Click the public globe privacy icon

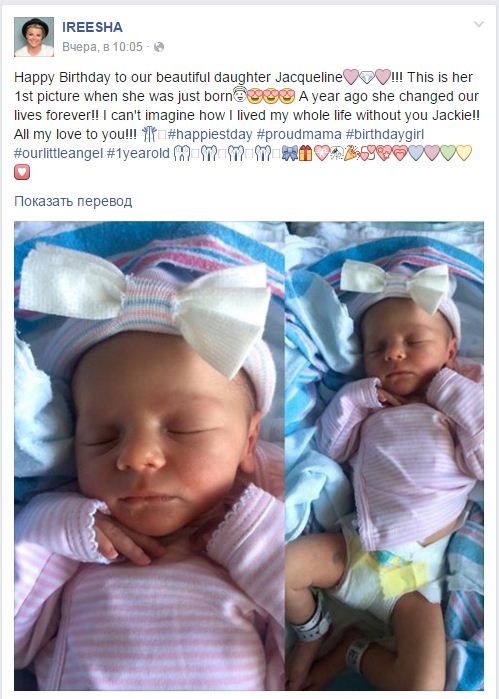(x=159, y=47)
